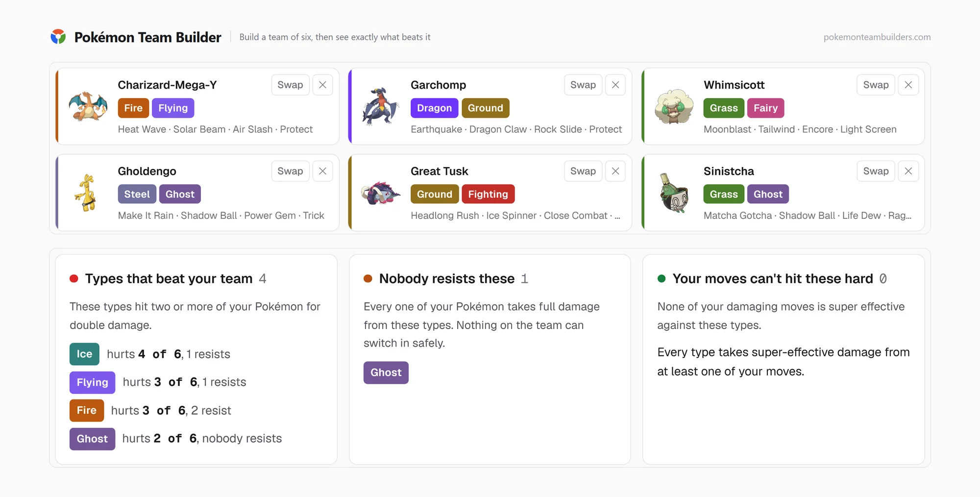This screenshot has height=497, width=980.
Task: Swap out Gholdengo
Action: (x=290, y=171)
